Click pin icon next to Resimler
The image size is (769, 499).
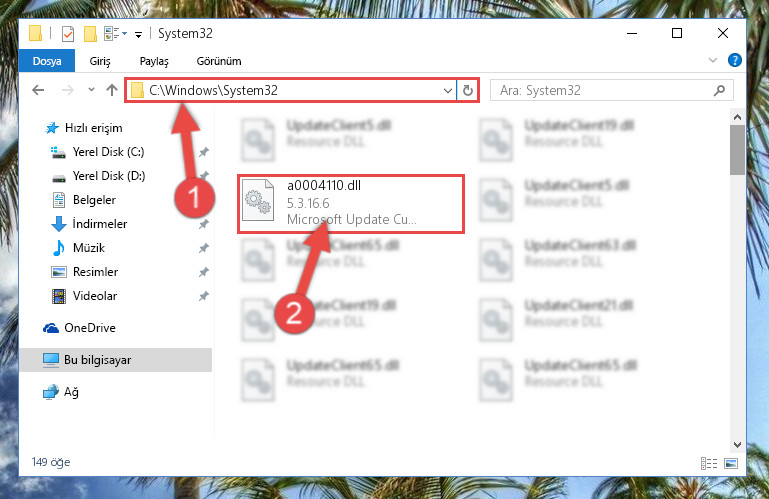tap(204, 272)
